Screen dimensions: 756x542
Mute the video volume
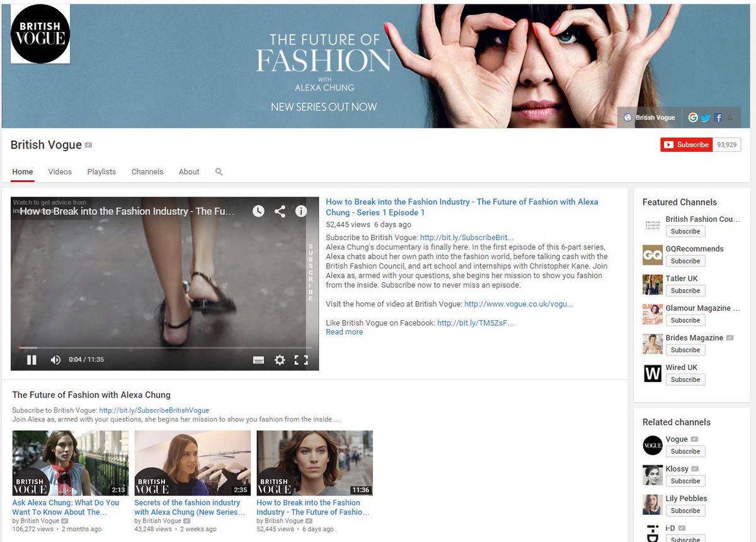point(55,360)
